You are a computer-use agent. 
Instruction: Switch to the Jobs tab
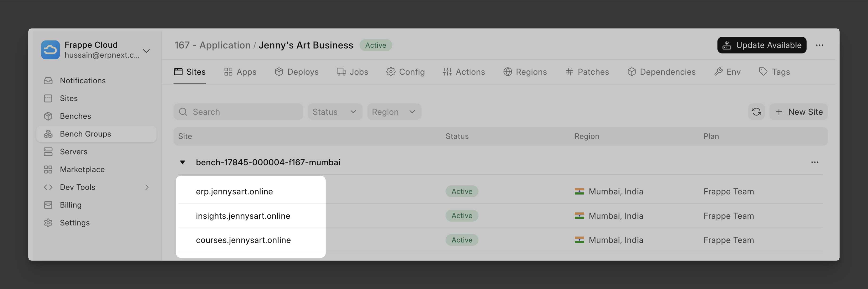352,72
